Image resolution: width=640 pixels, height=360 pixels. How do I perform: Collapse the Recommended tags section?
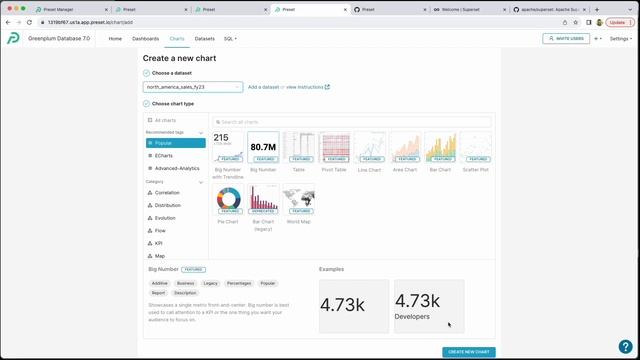click(200, 133)
